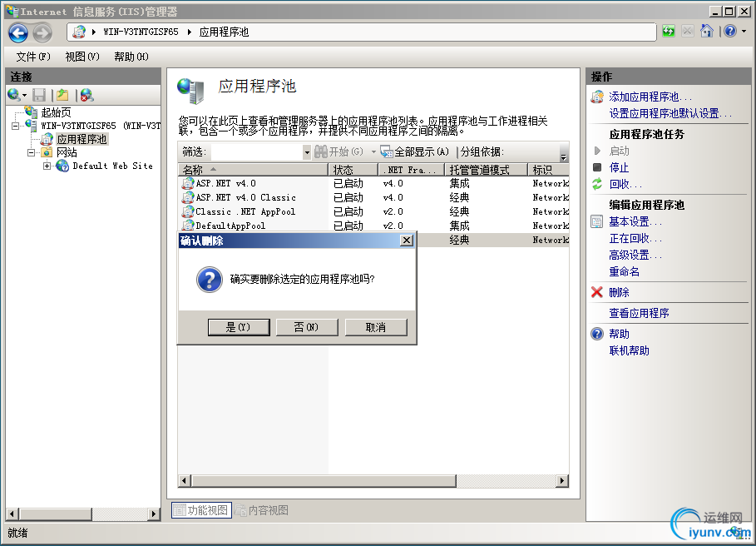Open create connection icon dropdown arrow

(25, 96)
